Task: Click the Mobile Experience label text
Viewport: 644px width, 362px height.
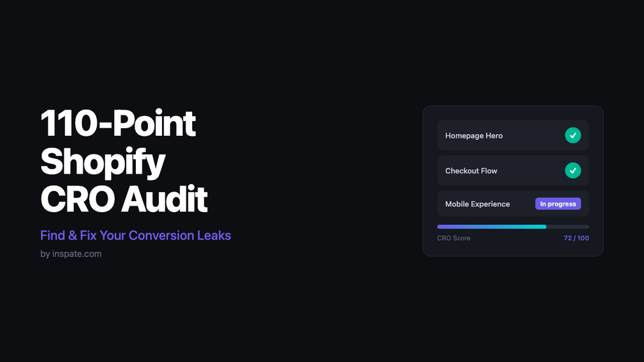Action: pyautogui.click(x=477, y=204)
